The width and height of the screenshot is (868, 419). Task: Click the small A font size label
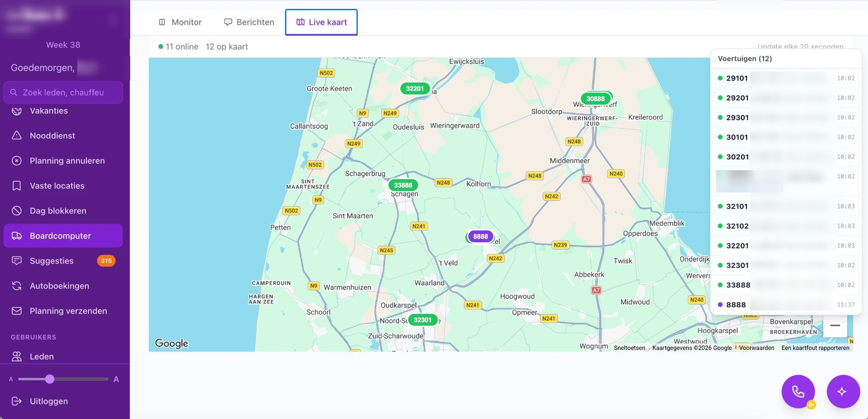(11, 379)
